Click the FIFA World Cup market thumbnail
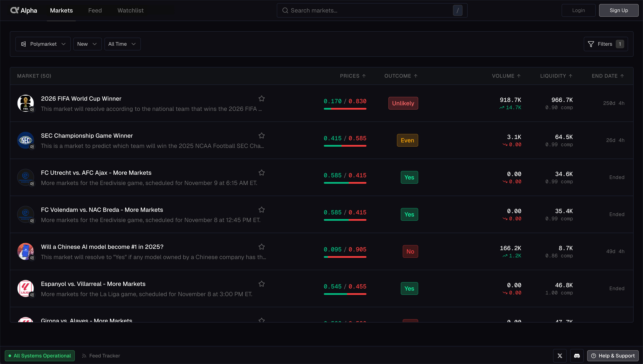Viewport: 643px width, 364px height. pyautogui.click(x=26, y=103)
